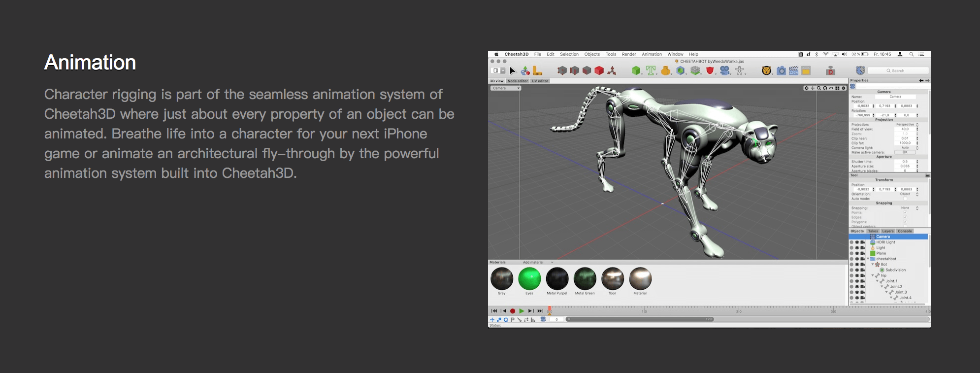The width and height of the screenshot is (980, 373).
Task: Click the toolbar Search field
Action: [x=899, y=70]
